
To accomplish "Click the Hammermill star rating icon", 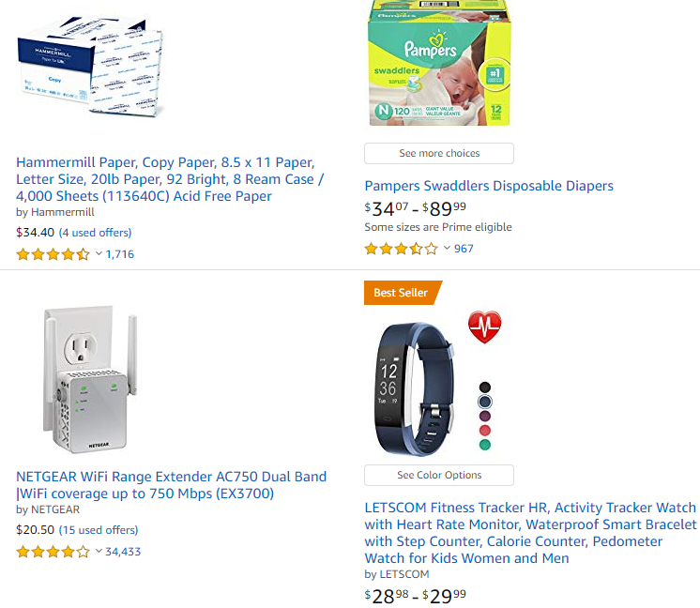I will (x=53, y=254).
